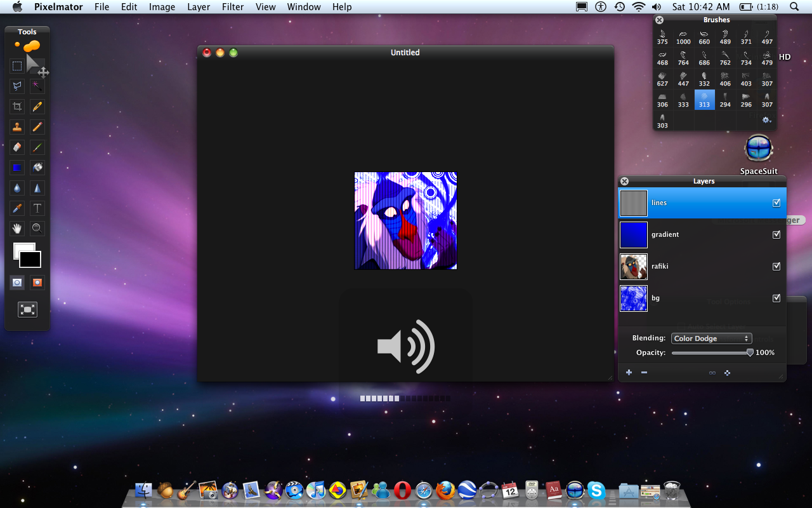Select the Eyedropper tool
Image resolution: width=812 pixels, height=508 pixels.
point(17,208)
